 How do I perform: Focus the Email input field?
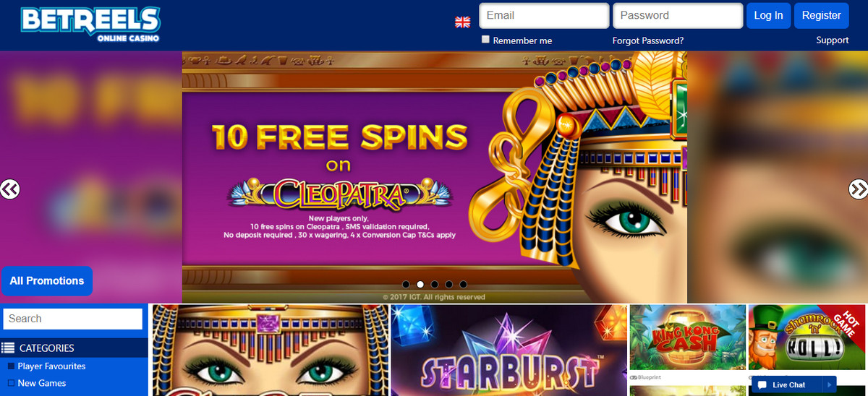(544, 16)
